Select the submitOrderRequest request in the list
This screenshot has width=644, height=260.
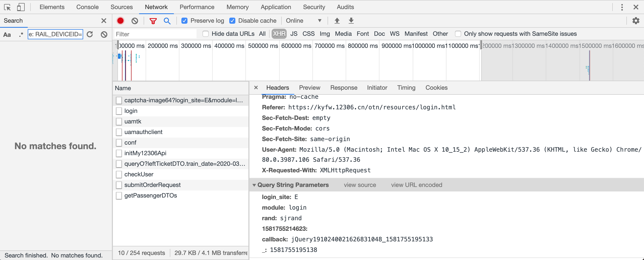tap(152, 185)
